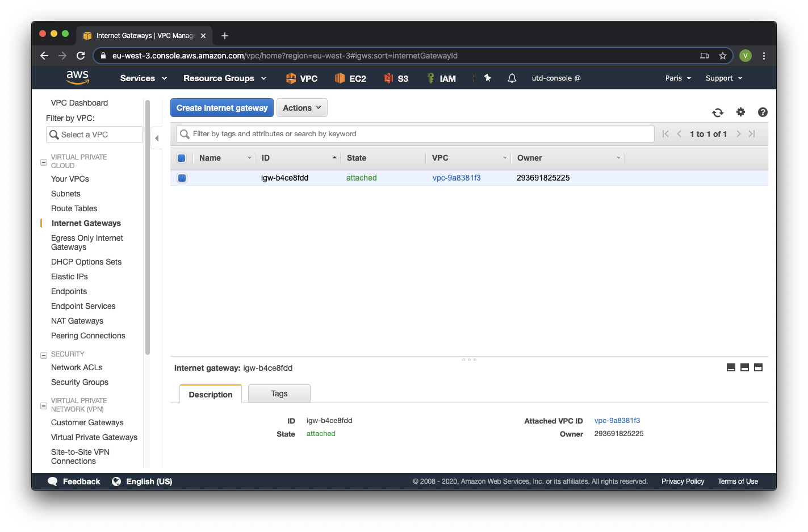Open the Terms of Use link
Image resolution: width=808 pixels, height=532 pixels.
[738, 481]
